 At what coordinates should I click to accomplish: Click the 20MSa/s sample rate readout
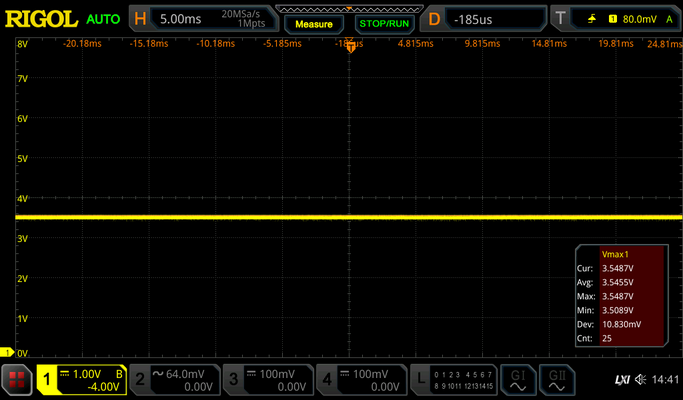[240, 14]
